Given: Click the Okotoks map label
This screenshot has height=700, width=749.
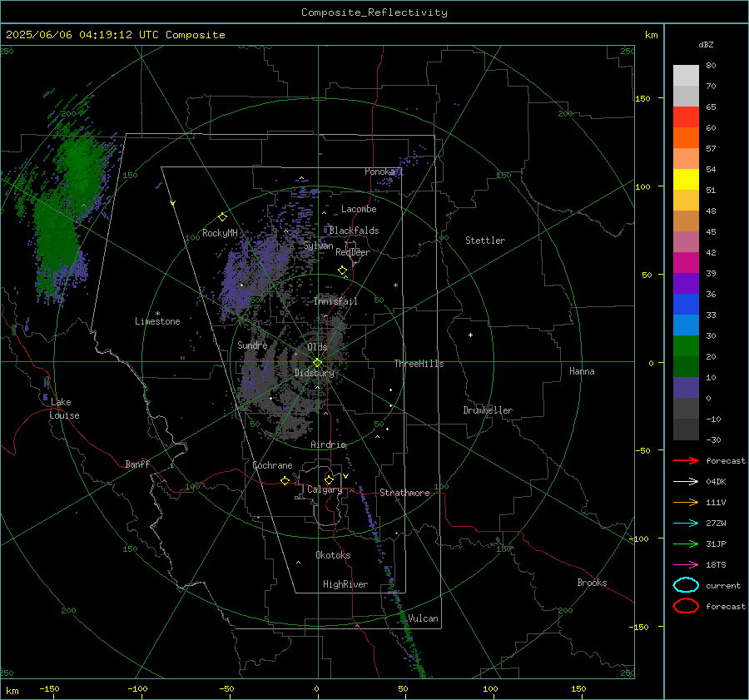Looking at the screenshot, I should pyautogui.click(x=333, y=555).
